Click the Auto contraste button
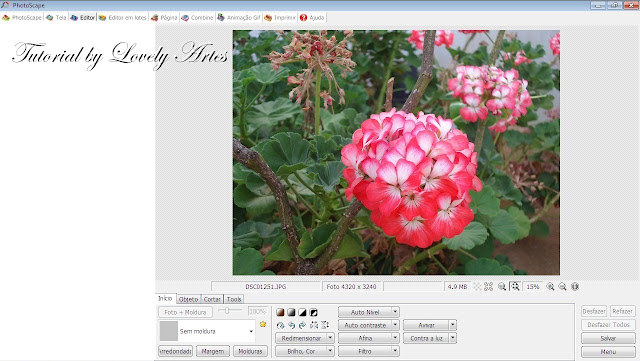This screenshot has width=640, height=361. click(365, 325)
